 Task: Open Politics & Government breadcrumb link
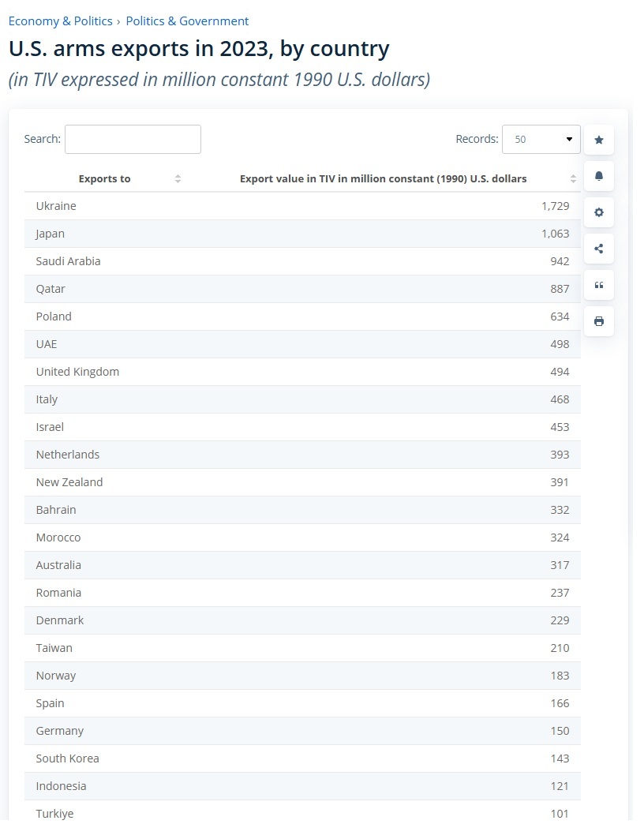point(187,21)
